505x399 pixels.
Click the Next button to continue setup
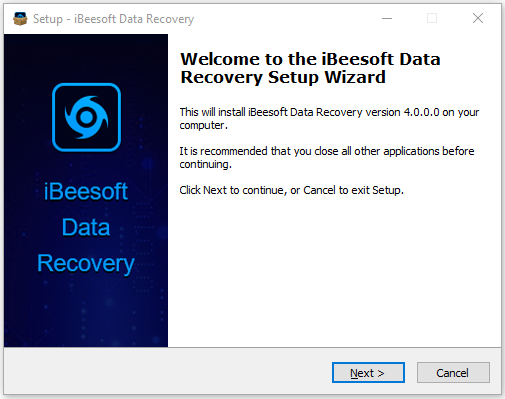point(368,372)
